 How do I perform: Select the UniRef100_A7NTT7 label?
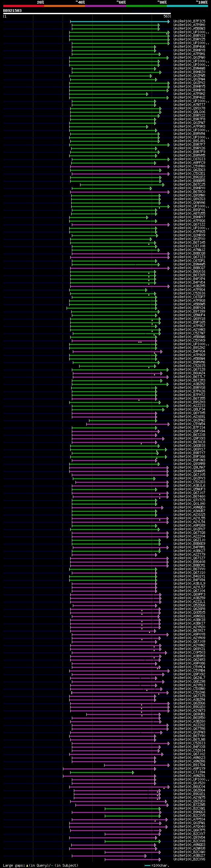[190, 105]
